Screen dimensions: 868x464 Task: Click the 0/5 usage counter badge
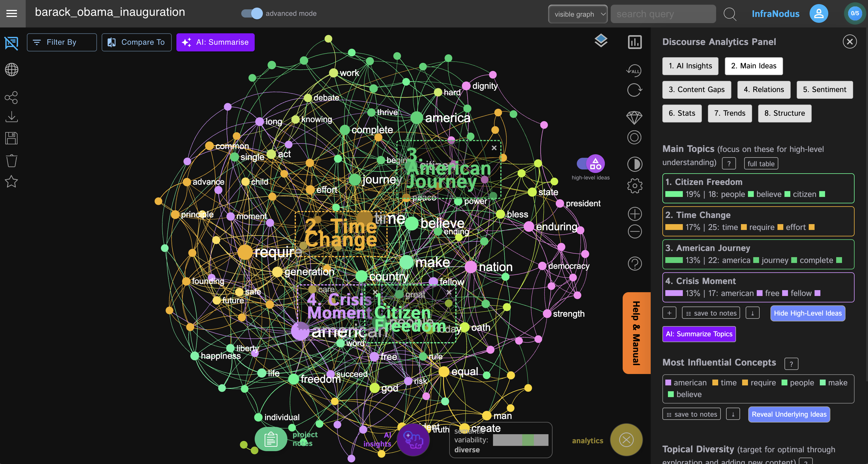[855, 13]
